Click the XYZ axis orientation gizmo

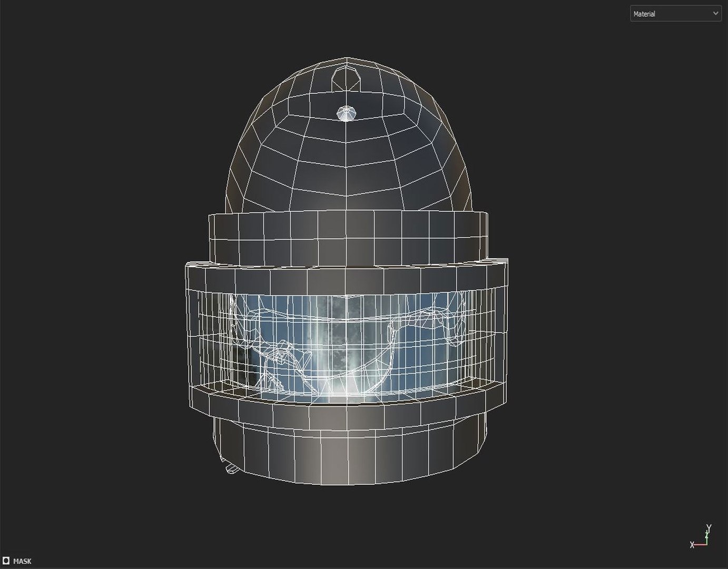point(702,537)
